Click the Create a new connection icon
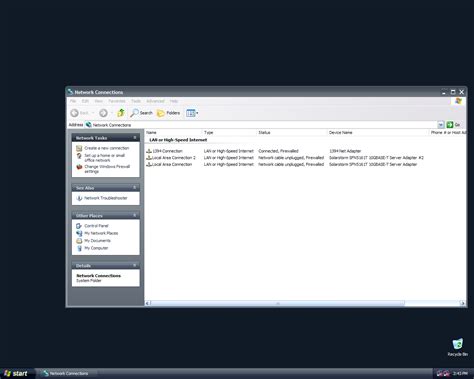This screenshot has width=474, height=379. tap(79, 148)
